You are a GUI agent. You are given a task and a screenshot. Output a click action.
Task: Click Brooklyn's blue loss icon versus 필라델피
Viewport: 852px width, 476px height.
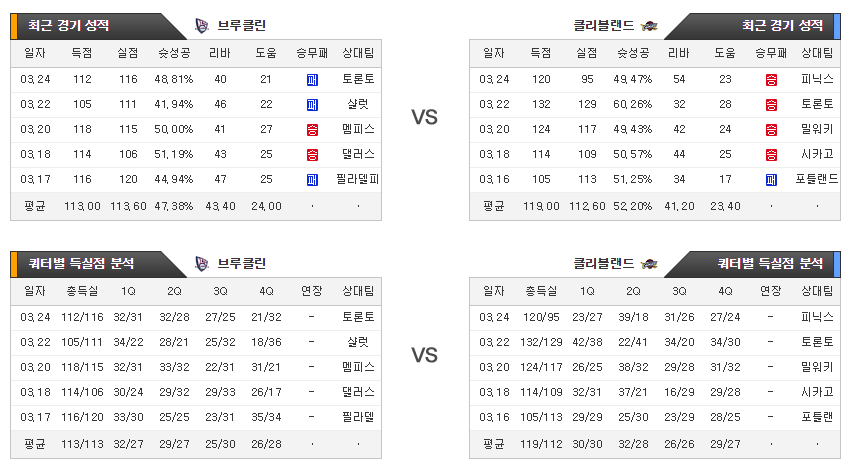[312, 180]
